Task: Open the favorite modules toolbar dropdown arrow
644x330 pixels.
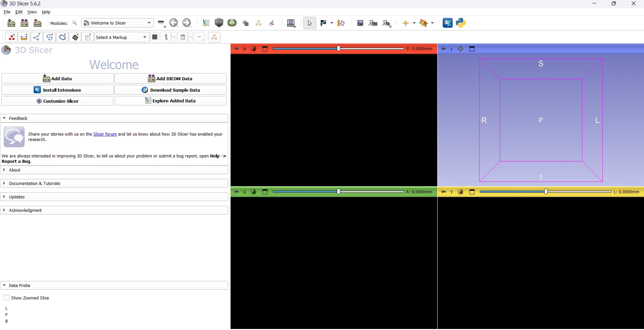Action: pyautogui.click(x=162, y=23)
